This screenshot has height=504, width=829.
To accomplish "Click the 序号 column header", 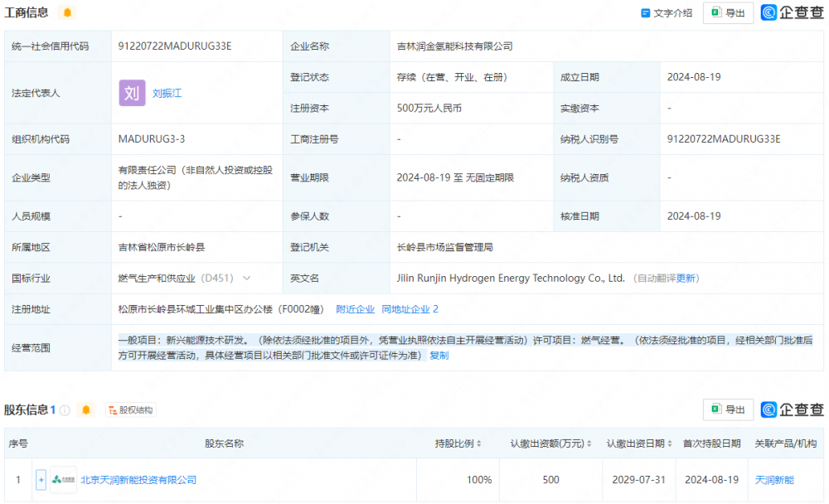I will [x=18, y=443].
